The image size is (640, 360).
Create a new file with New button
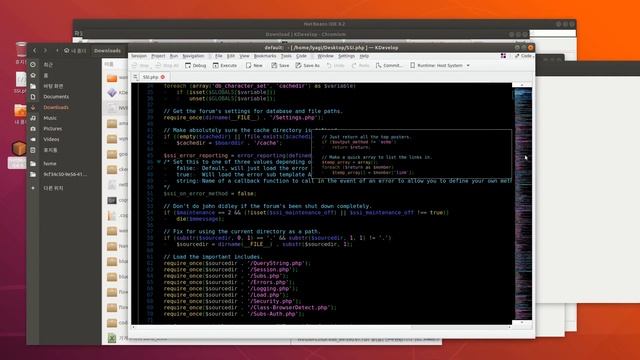coord(254,65)
